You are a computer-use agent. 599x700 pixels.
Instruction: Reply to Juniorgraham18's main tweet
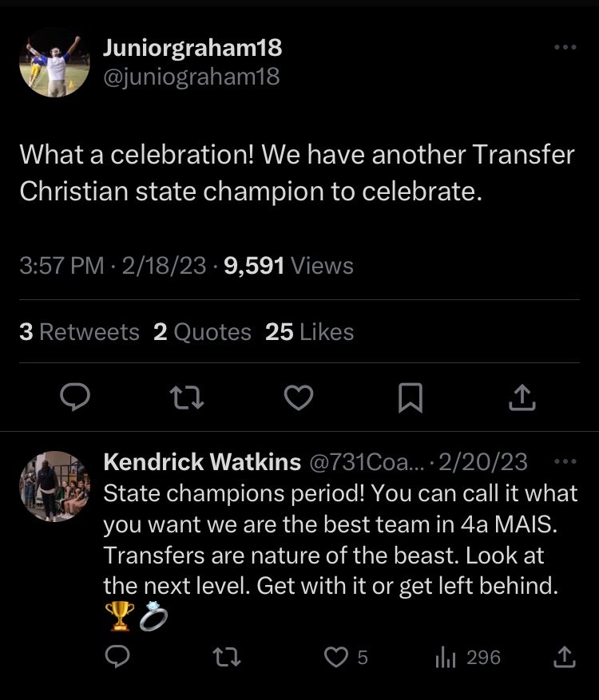[77, 397]
